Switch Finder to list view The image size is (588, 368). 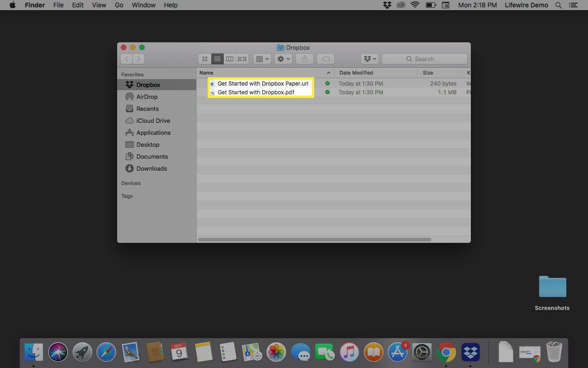coord(217,59)
